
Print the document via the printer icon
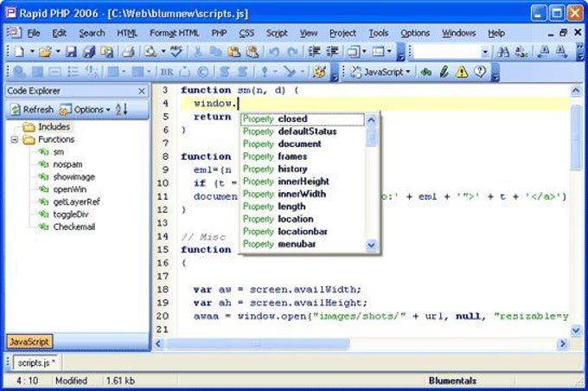click(128, 52)
